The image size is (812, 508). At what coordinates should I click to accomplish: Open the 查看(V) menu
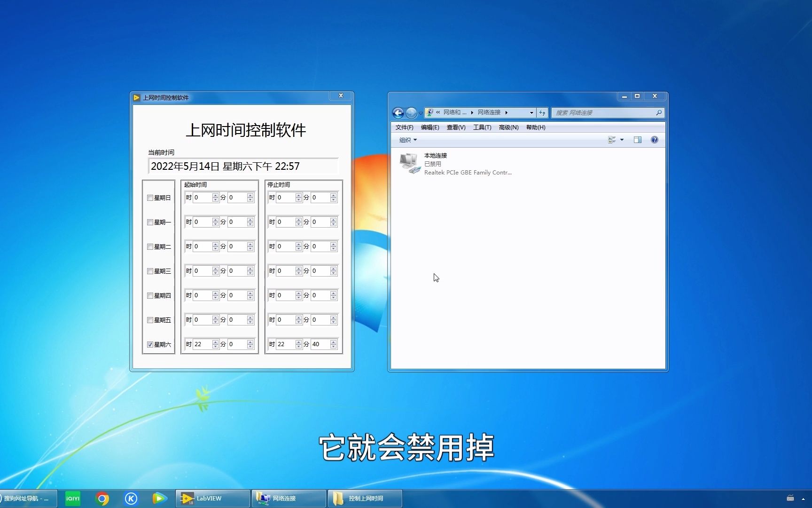pyautogui.click(x=455, y=127)
